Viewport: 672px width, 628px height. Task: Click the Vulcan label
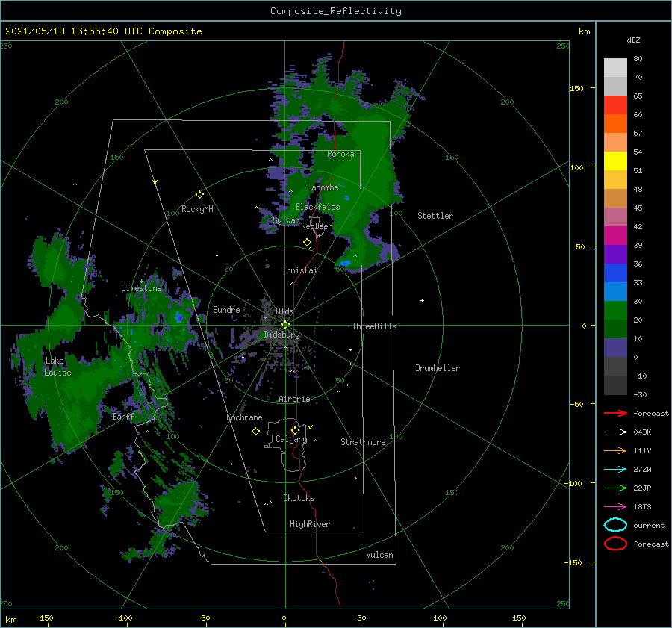pos(379,555)
